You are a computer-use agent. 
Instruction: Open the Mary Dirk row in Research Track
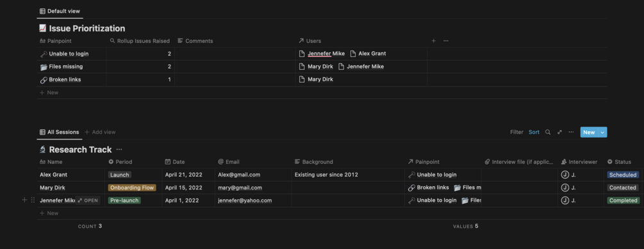click(52, 188)
